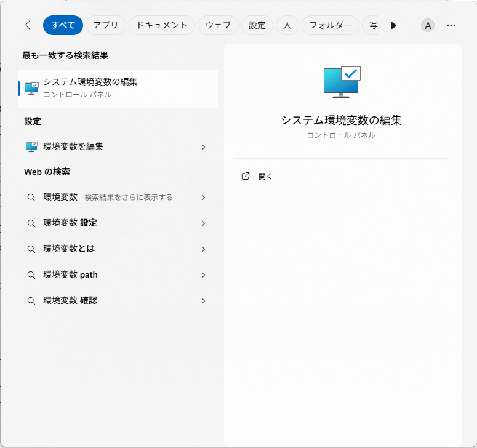Screen dimensions: 477x448
Task: Expand the 環境変数 path suggestion chevron
Action: point(203,275)
